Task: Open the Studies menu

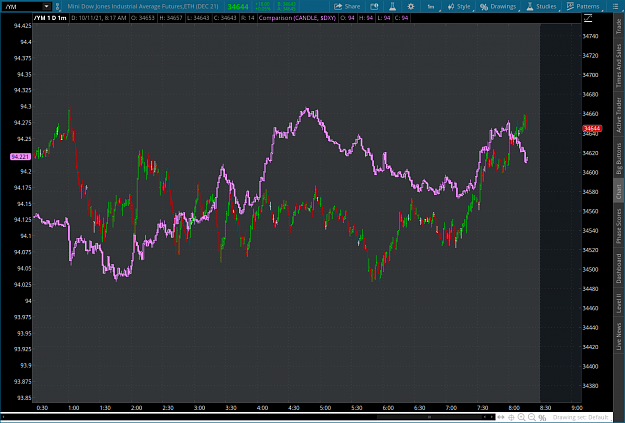Action: 541,6
